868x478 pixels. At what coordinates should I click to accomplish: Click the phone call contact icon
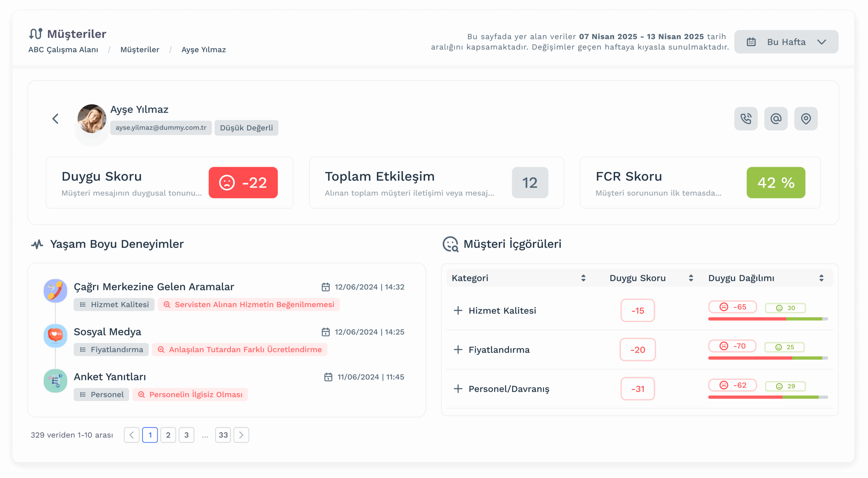pyautogui.click(x=746, y=119)
